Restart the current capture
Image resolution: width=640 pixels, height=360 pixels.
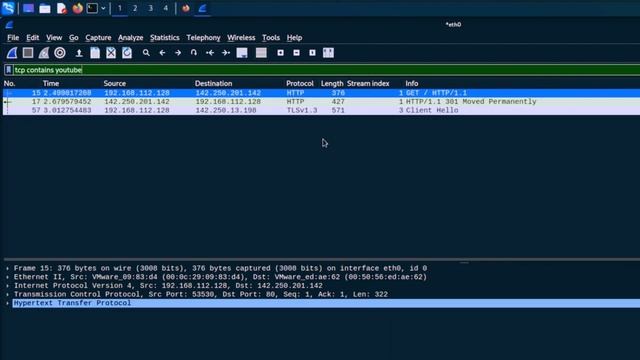[x=44, y=53]
